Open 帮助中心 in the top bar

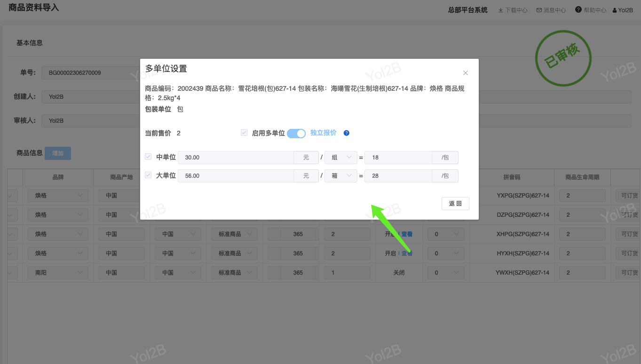591,10
